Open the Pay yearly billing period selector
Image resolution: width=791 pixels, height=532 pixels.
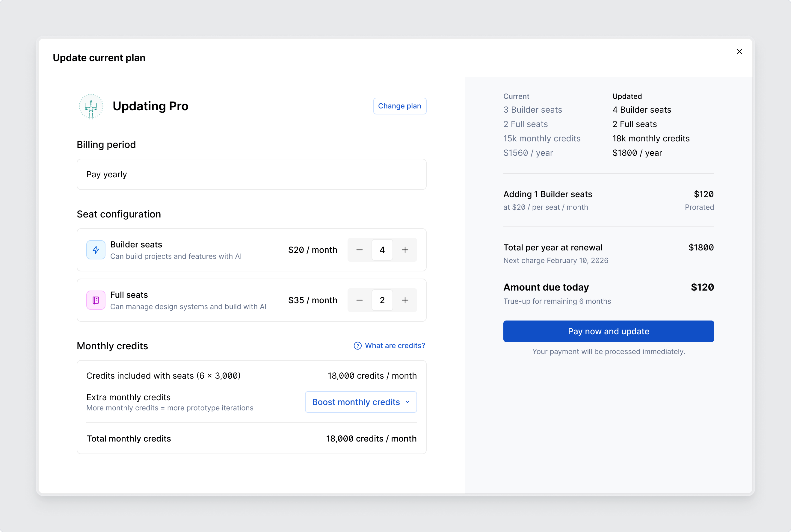click(x=251, y=174)
